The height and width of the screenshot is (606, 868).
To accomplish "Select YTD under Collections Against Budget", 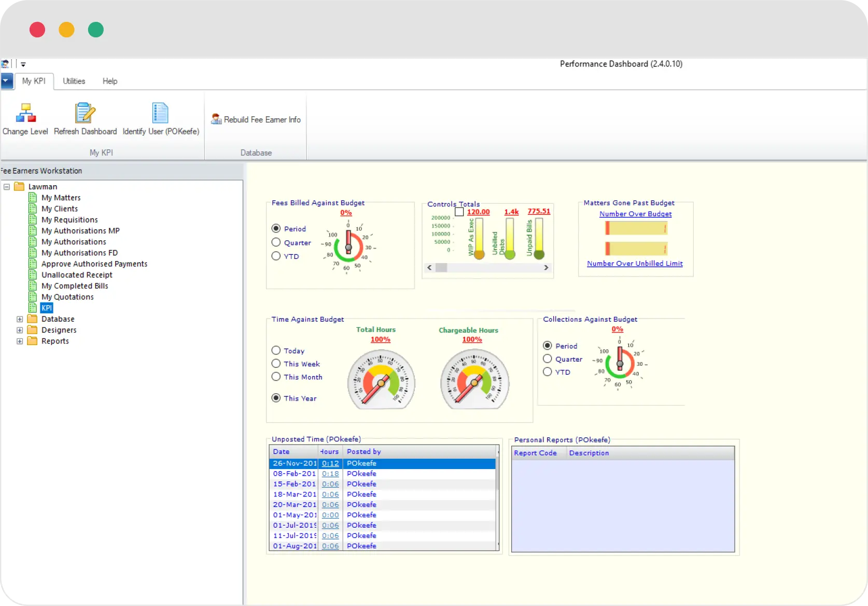I will tap(547, 371).
